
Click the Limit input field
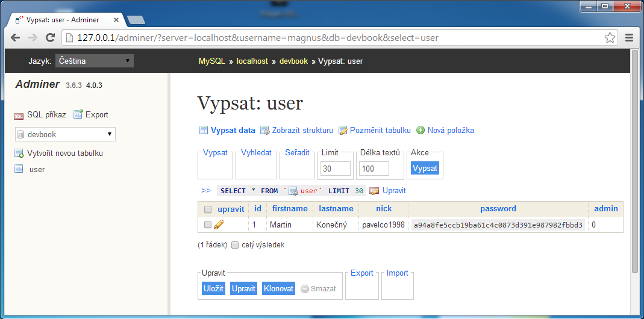coord(336,169)
